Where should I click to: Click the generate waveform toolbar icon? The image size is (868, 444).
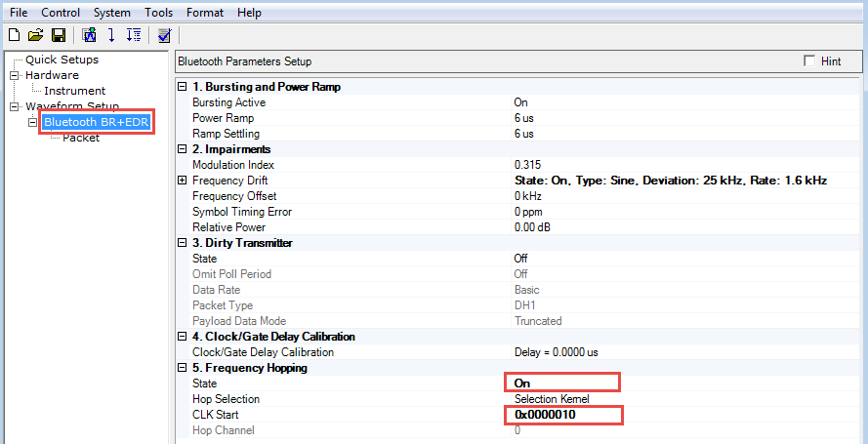point(90,35)
